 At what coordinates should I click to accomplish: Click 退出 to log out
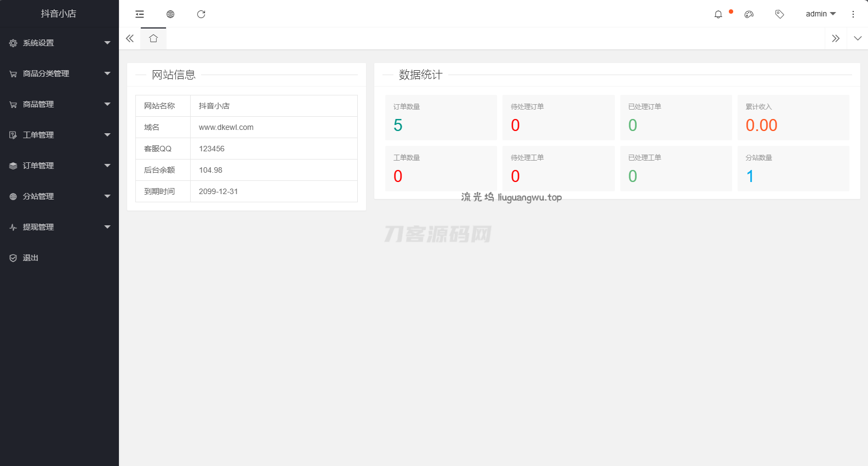[x=31, y=258]
